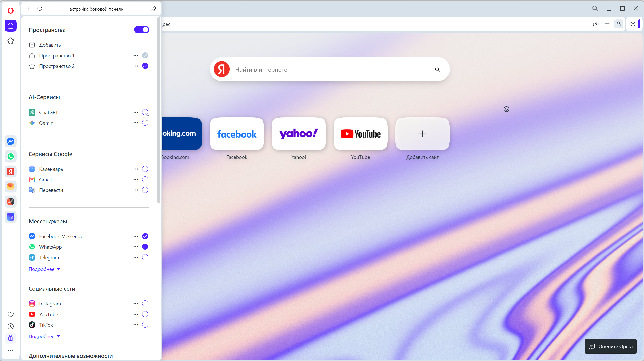644x361 pixels.
Task: Enable Telegram in the sidebar
Action: click(x=145, y=257)
